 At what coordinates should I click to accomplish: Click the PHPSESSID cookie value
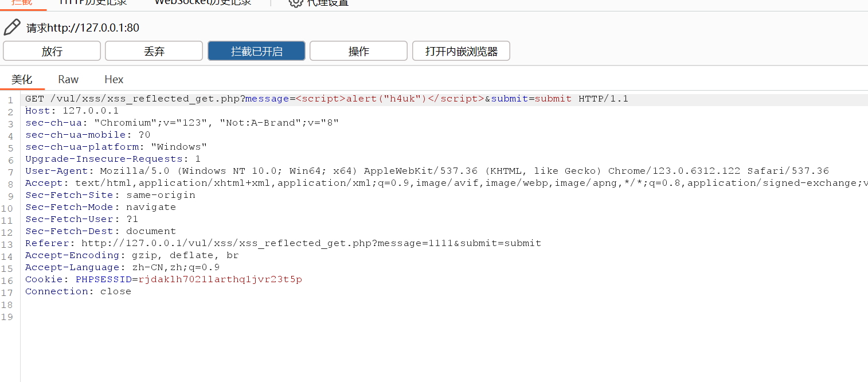220,279
